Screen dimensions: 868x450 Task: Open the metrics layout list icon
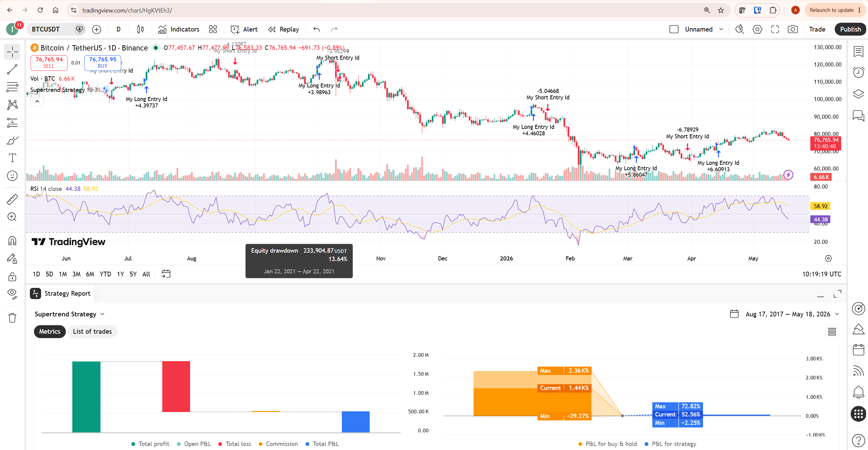click(x=832, y=332)
